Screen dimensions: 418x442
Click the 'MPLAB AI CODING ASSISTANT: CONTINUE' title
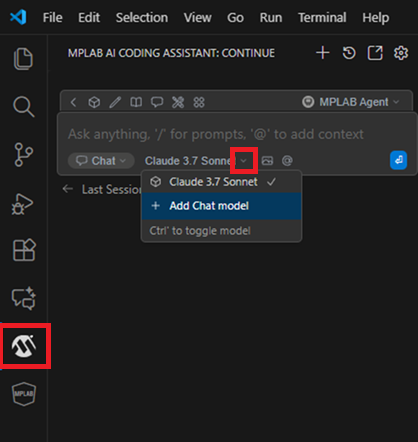(x=171, y=53)
